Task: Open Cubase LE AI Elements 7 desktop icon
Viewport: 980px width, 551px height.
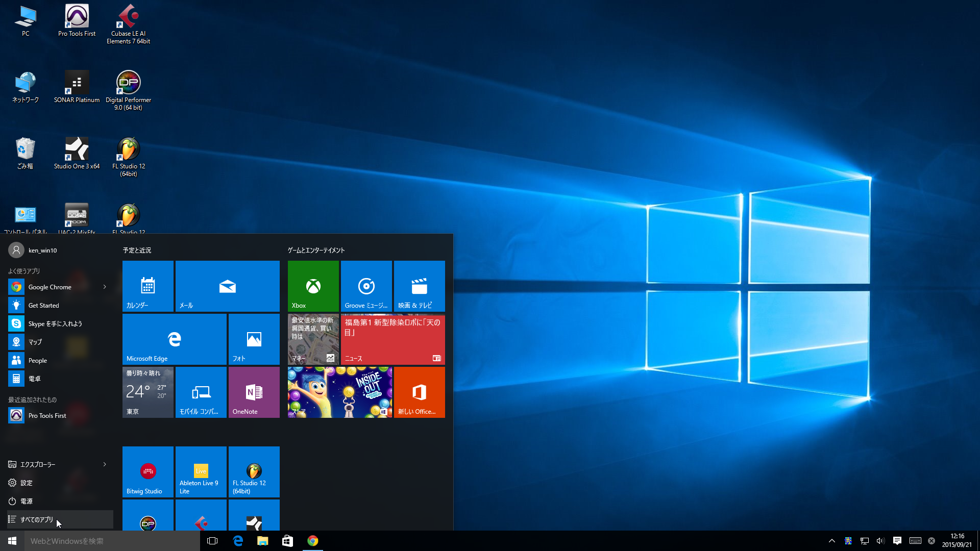Action: 128,24
